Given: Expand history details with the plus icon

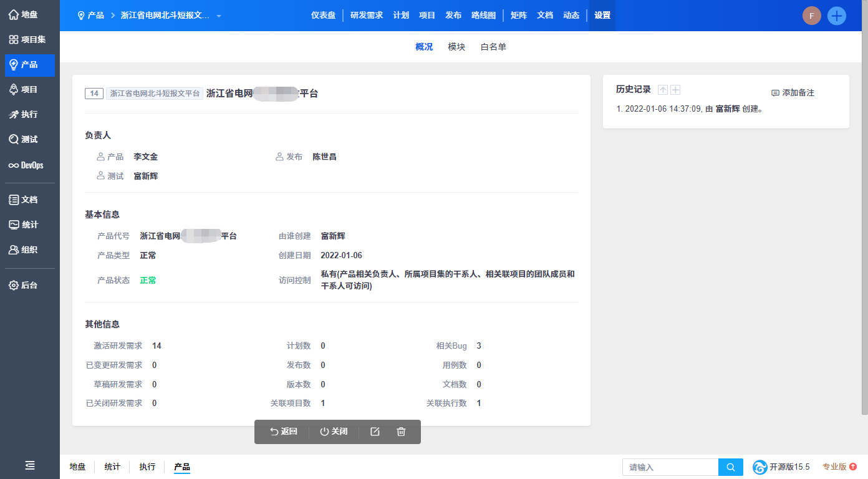Looking at the screenshot, I should pyautogui.click(x=675, y=90).
